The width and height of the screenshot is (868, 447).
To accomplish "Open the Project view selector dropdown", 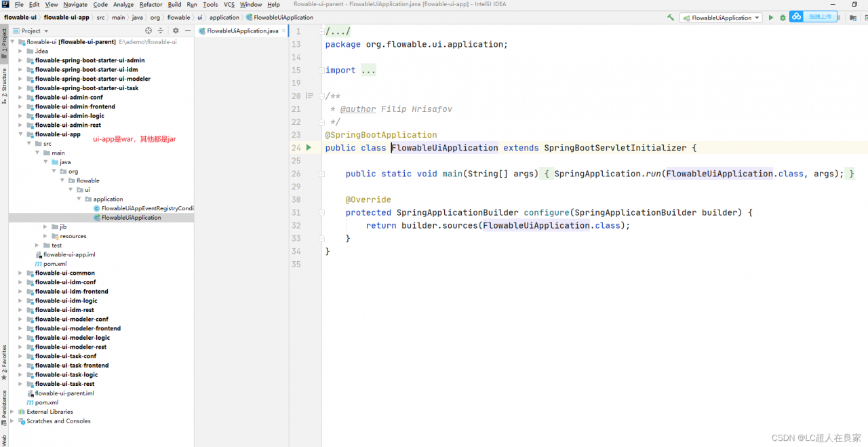I will pos(31,31).
